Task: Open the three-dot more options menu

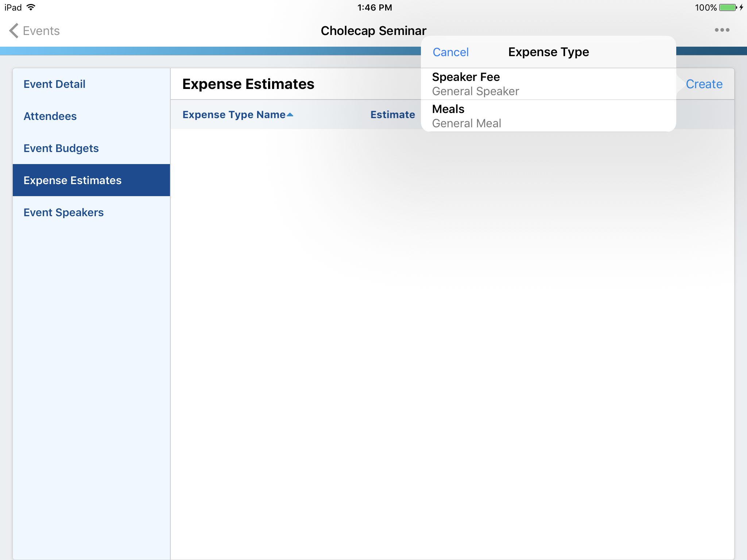Action: click(722, 30)
